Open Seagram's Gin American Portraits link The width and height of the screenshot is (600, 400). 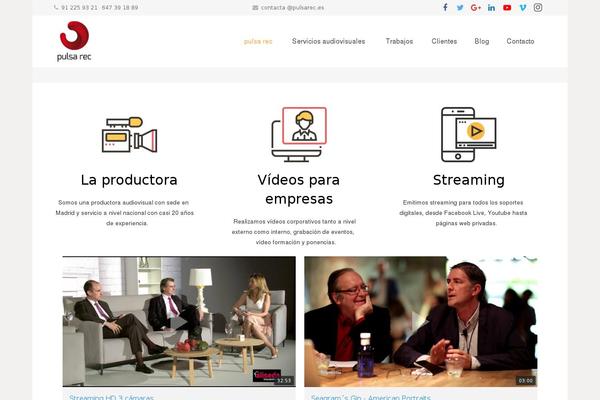pos(370,397)
